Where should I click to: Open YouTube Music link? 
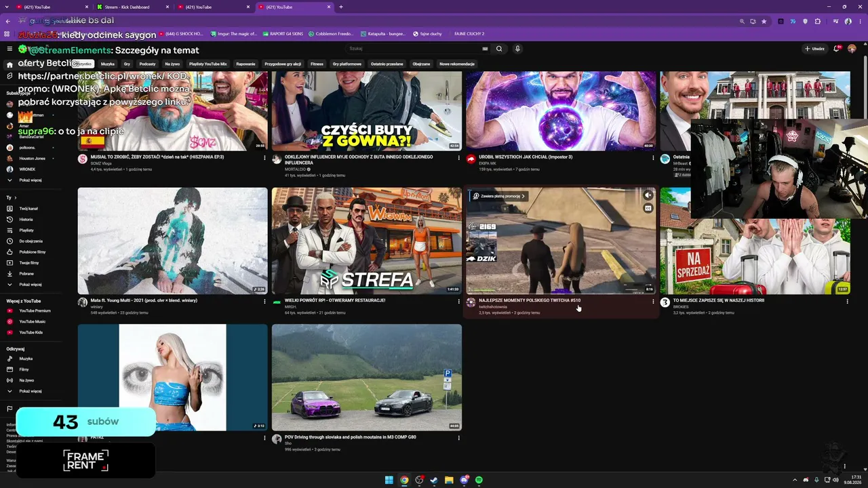tap(32, 322)
